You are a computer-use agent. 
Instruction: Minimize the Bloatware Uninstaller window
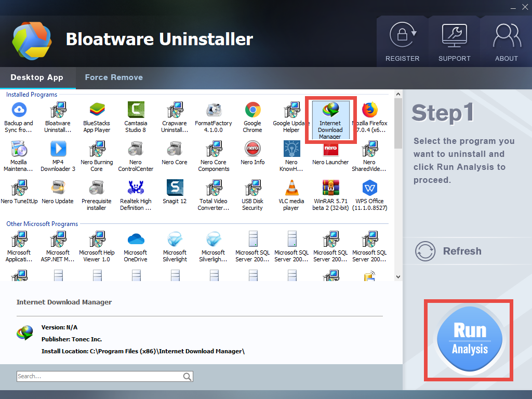pyautogui.click(x=513, y=7)
